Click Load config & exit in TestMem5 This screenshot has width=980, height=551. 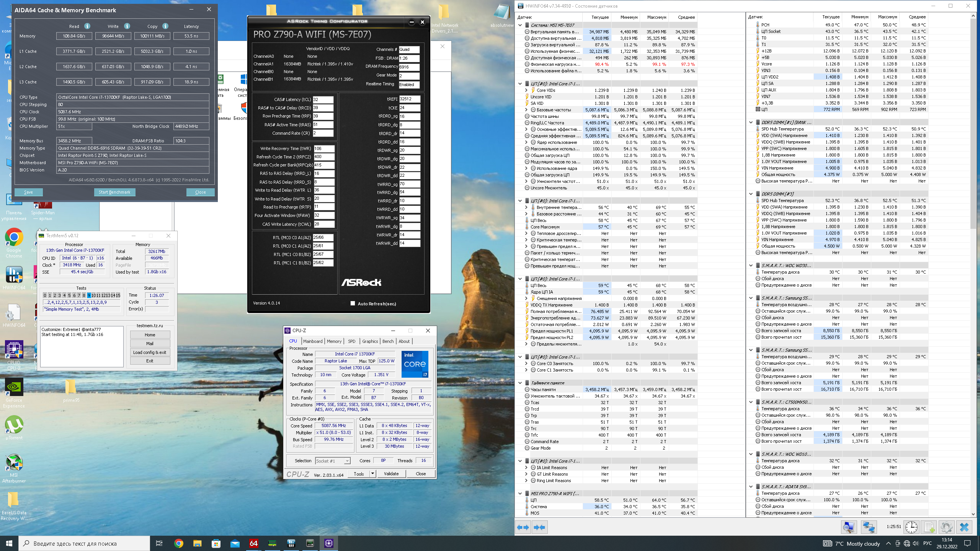(150, 352)
